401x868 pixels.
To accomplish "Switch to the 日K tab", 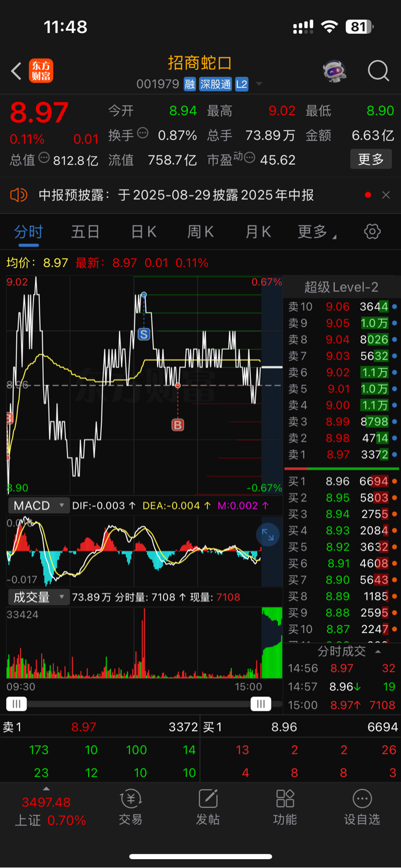I will [144, 232].
